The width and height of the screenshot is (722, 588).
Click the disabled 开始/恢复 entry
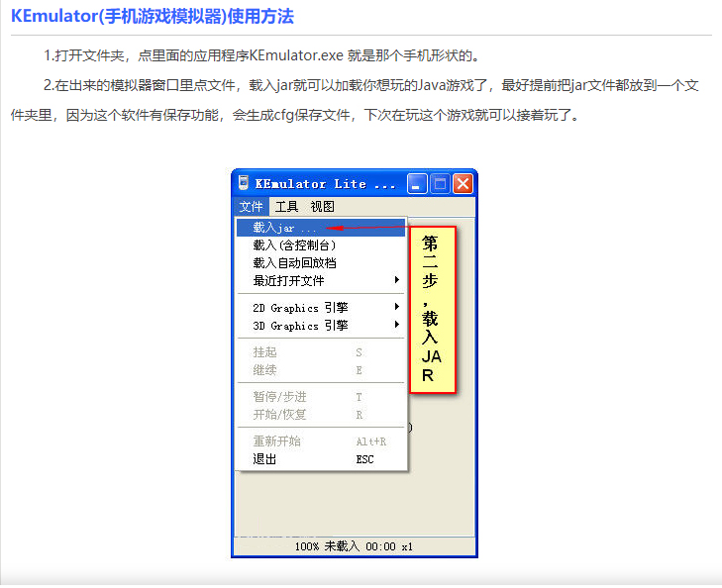321,415
